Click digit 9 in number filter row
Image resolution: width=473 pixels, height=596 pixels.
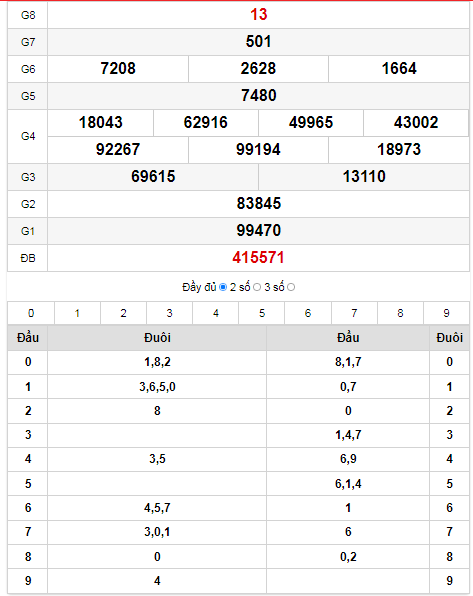coord(446,313)
